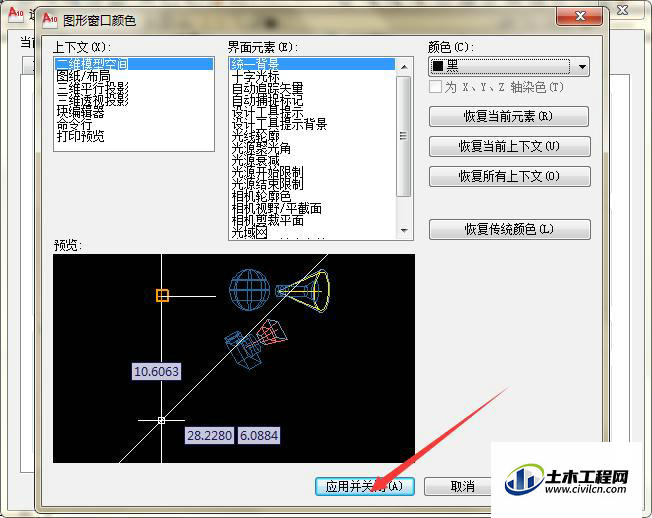Click interface element list scroll up arrow
The image size is (652, 518).
tap(404, 67)
